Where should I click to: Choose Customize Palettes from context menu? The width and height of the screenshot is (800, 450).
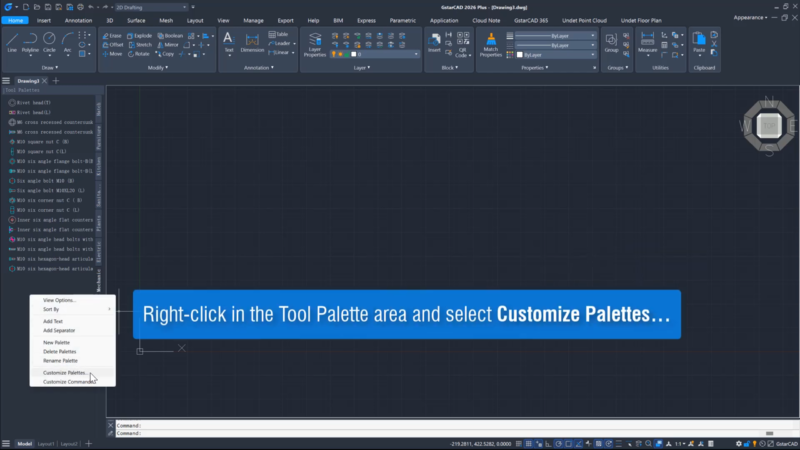coord(65,373)
